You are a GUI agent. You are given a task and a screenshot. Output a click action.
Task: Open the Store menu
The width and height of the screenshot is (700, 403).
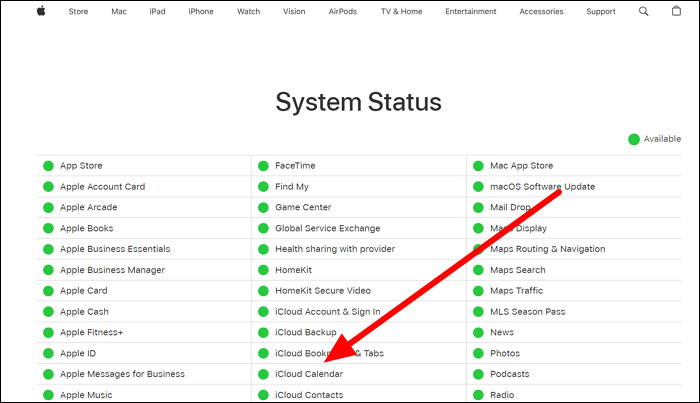pyautogui.click(x=78, y=12)
